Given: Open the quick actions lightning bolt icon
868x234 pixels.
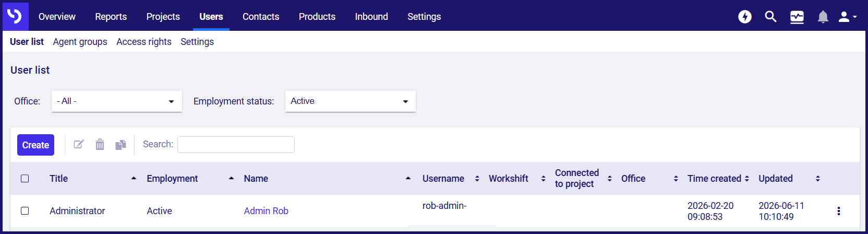Looking at the screenshot, I should (745, 17).
